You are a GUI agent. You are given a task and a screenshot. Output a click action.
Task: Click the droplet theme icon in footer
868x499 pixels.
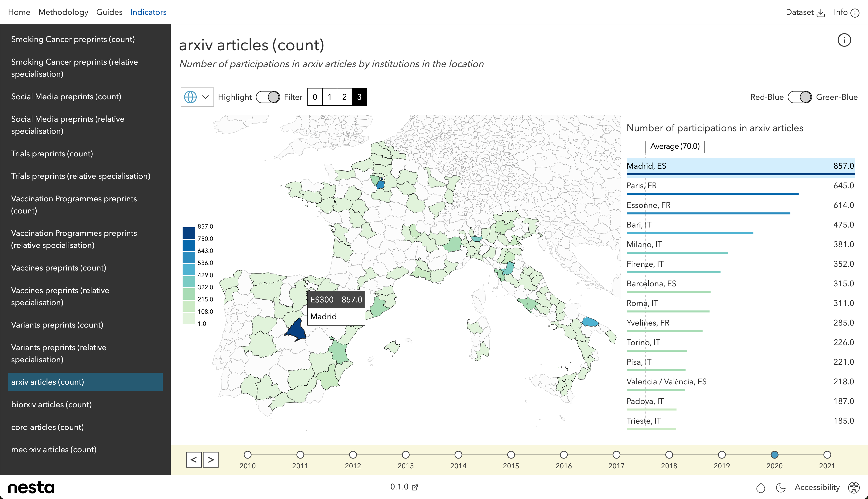[761, 487]
